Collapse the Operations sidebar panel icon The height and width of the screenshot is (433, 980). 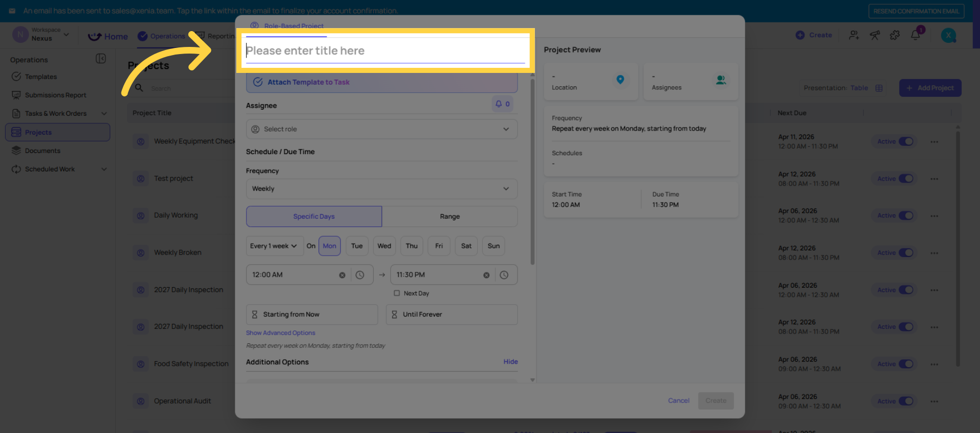(101, 59)
